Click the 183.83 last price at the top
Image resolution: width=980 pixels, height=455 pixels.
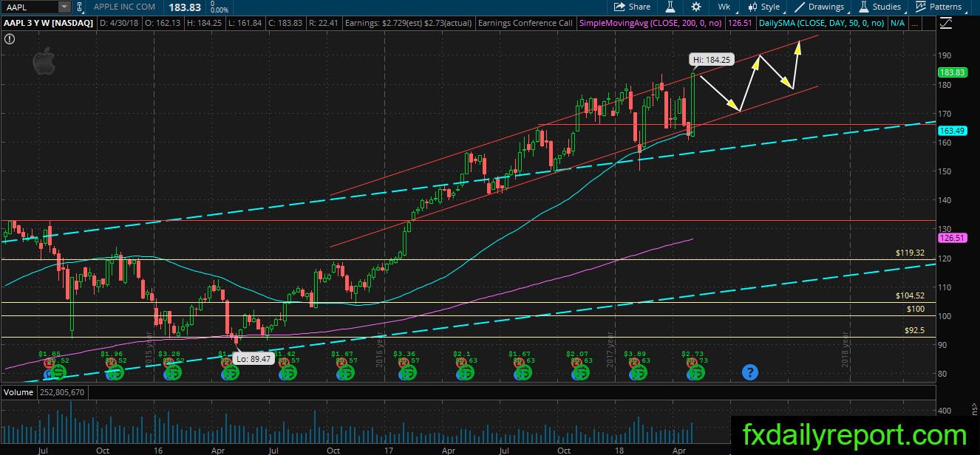click(x=186, y=6)
